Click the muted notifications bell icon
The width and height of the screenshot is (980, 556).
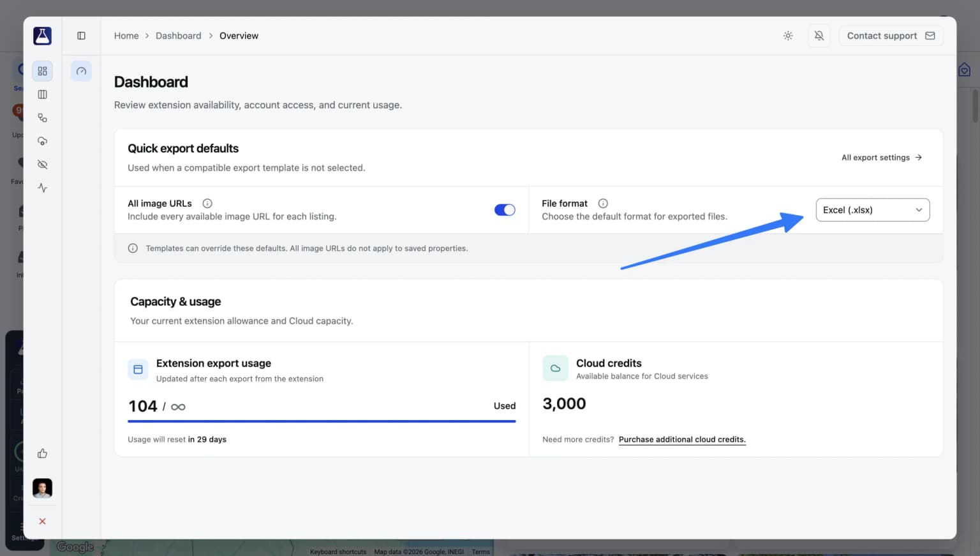coord(819,36)
